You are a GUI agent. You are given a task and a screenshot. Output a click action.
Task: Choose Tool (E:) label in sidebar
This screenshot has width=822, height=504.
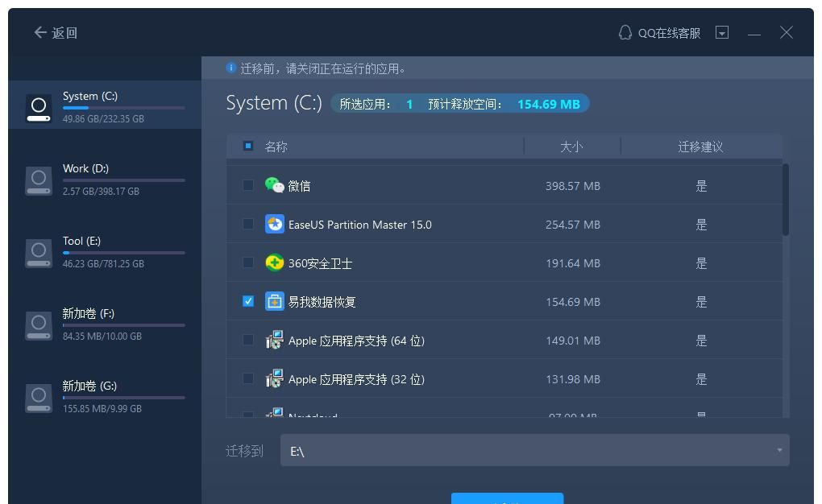[x=81, y=241]
